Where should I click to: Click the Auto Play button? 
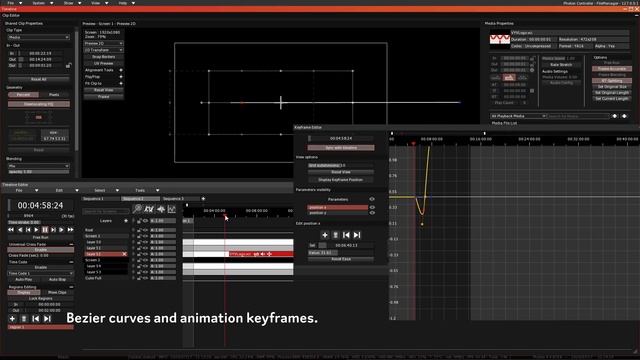[x=24, y=280]
